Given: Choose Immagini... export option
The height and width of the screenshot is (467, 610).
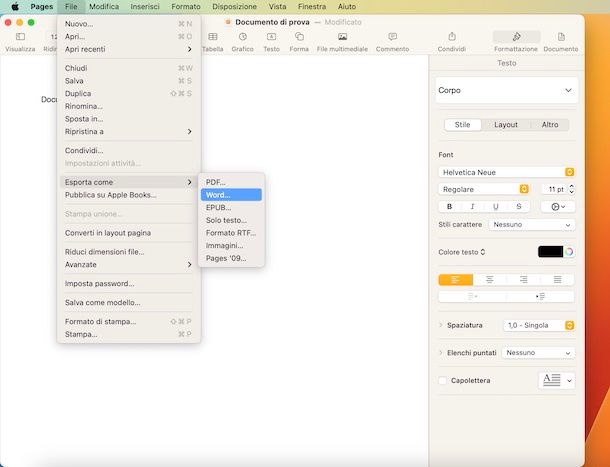Looking at the screenshot, I should pyautogui.click(x=231, y=246).
